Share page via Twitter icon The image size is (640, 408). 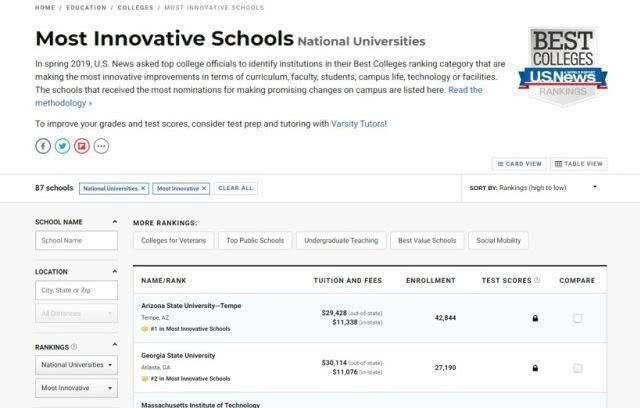[62, 146]
